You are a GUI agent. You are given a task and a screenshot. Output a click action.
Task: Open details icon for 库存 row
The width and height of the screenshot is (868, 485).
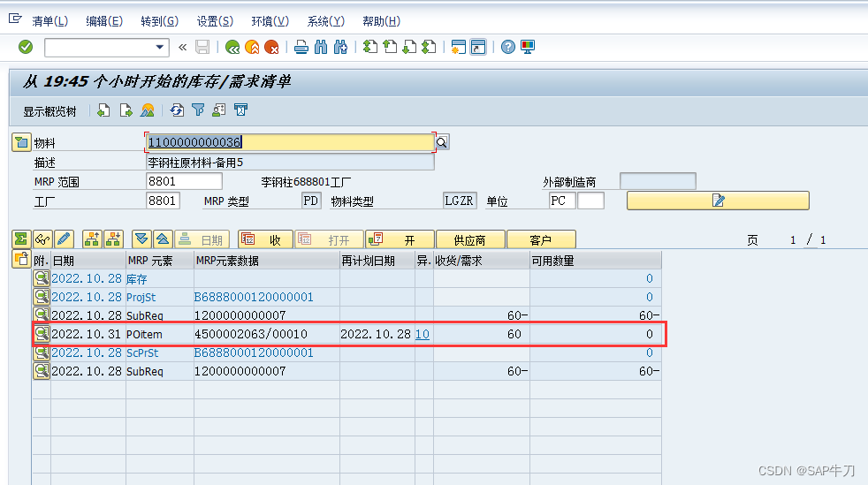[42, 278]
